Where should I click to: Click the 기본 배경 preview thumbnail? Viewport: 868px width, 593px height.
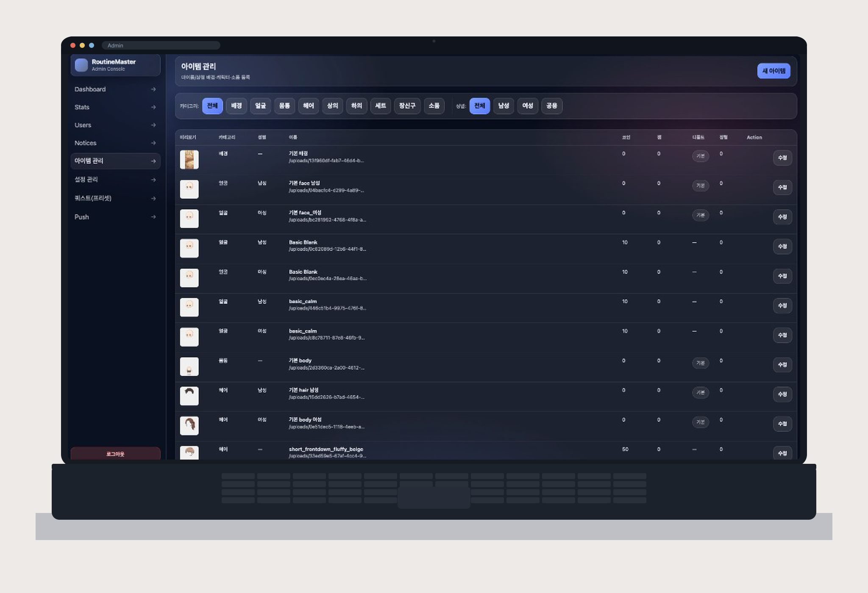point(189,160)
